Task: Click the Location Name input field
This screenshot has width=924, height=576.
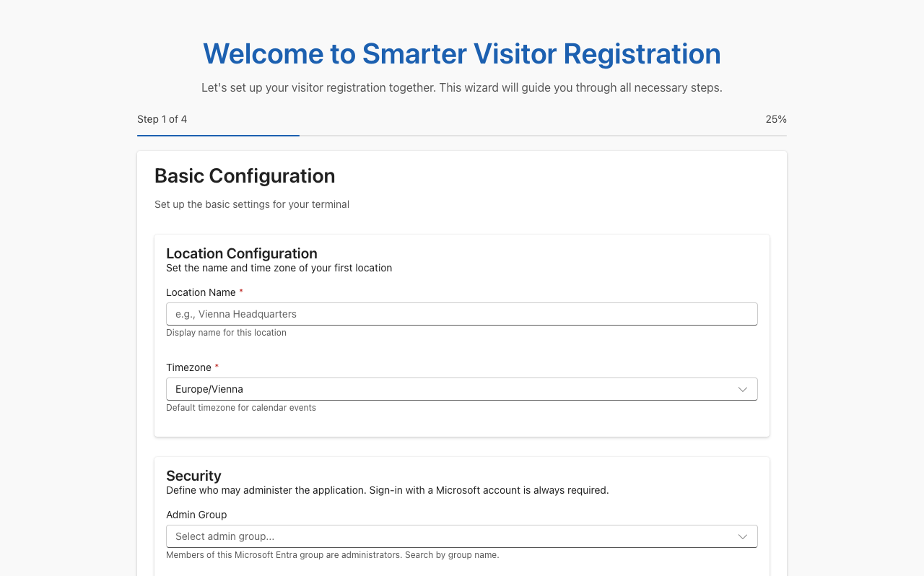Action: click(x=462, y=314)
